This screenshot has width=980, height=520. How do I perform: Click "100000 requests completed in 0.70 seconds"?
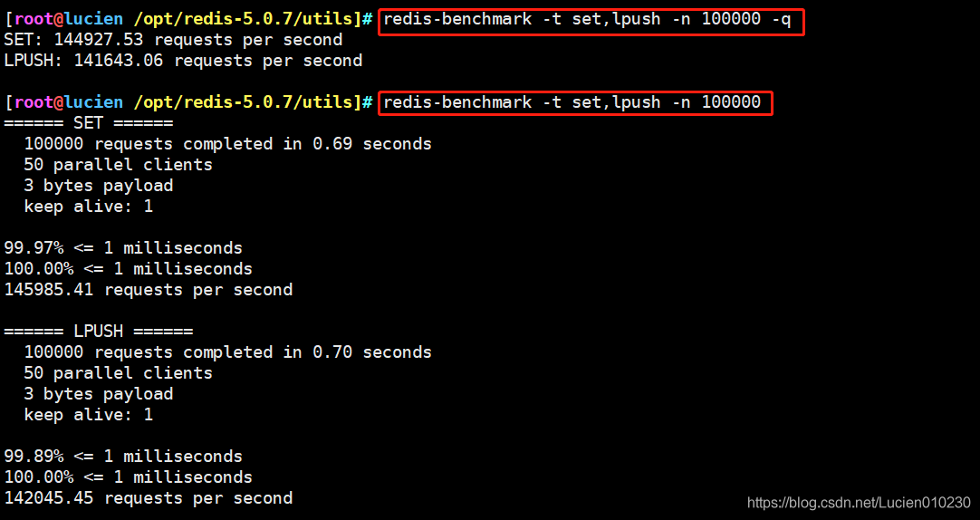point(227,352)
